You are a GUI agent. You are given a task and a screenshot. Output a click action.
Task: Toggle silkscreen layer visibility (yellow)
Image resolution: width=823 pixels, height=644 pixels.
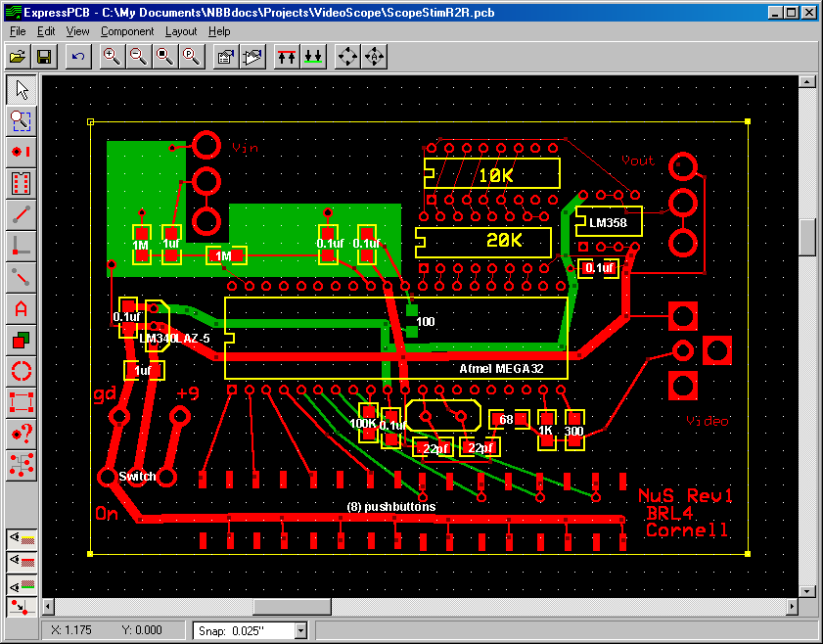(22, 538)
